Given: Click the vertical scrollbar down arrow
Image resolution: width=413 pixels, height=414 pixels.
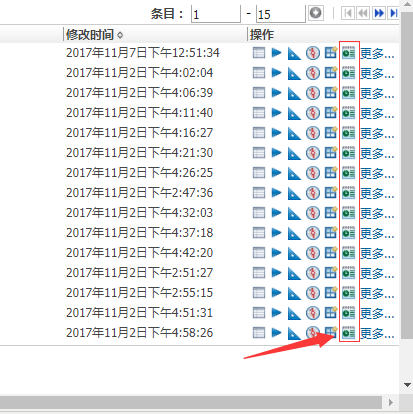Looking at the screenshot, I should [407, 385].
